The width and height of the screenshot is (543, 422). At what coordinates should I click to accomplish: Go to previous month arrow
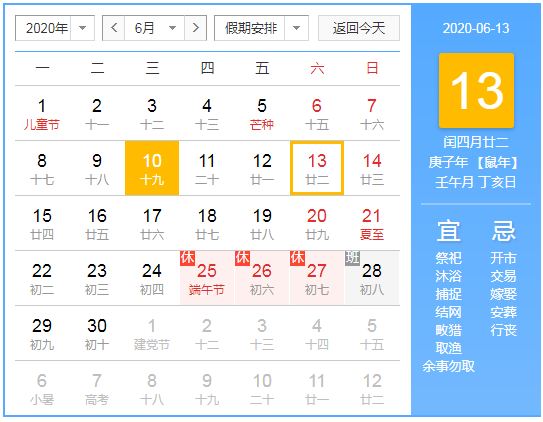click(114, 28)
